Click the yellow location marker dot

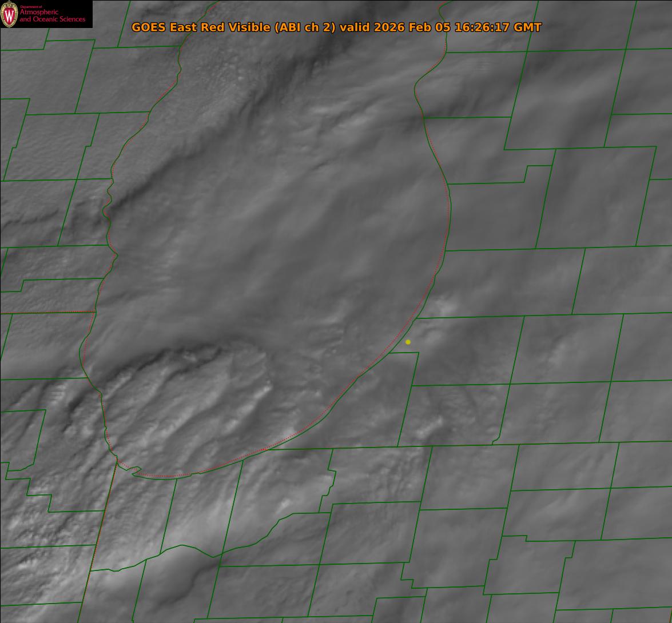point(408,342)
